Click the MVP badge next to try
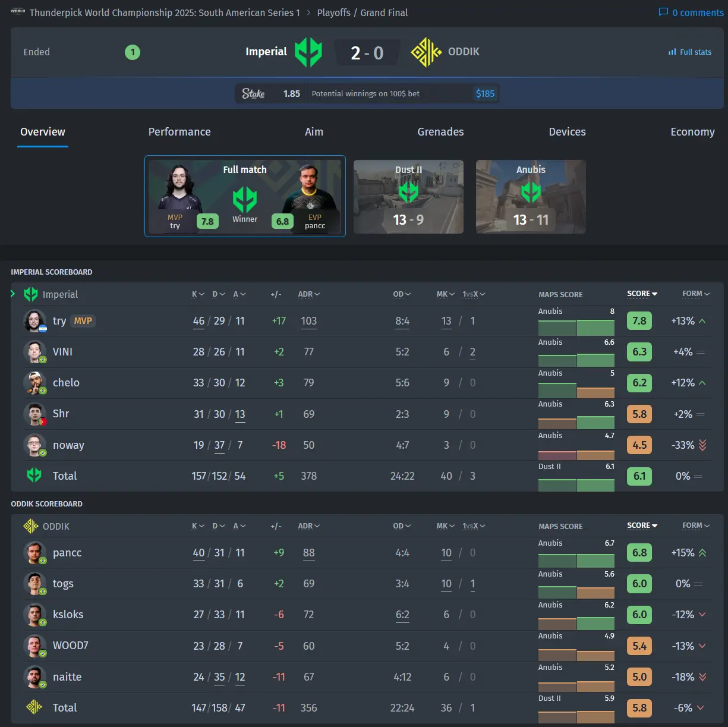Image resolution: width=728 pixels, height=727 pixels. [x=83, y=321]
